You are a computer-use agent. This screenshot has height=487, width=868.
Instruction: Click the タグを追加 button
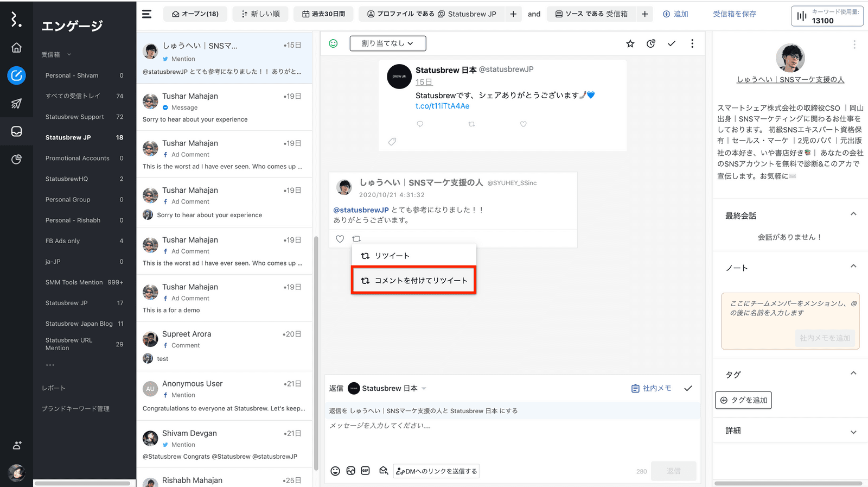[x=743, y=400]
